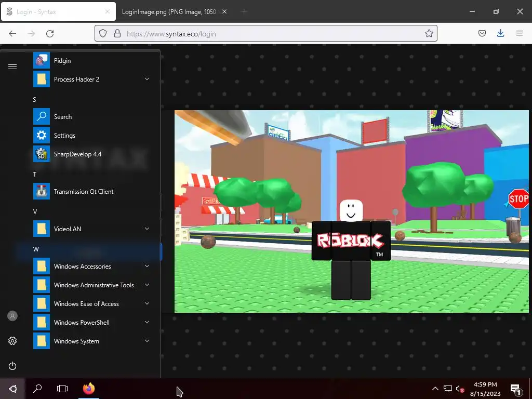Expand the Start menu hamburger navigation
532x399 pixels.
(12, 66)
